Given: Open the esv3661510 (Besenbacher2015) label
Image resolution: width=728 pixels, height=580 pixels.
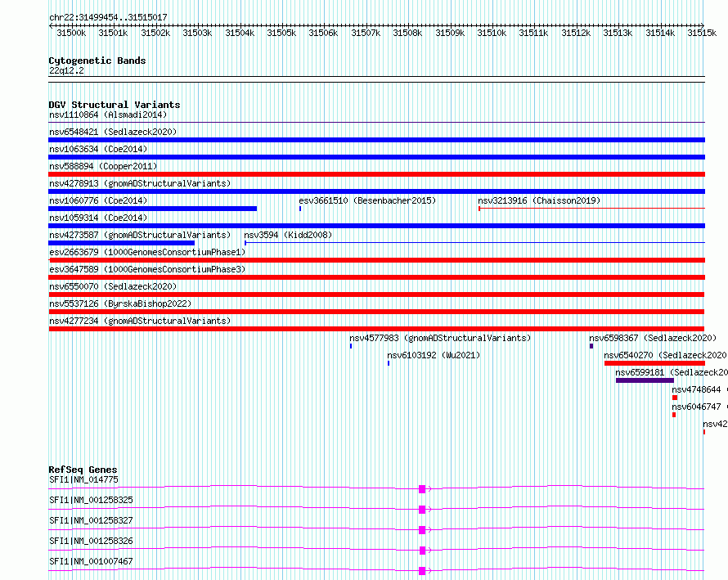Looking at the screenshot, I should tap(367, 200).
